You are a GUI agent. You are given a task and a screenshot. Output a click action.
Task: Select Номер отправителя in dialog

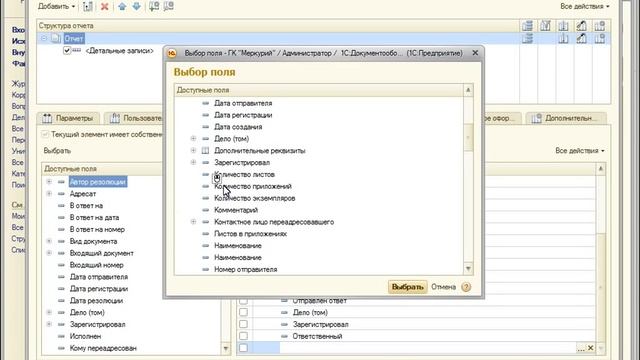pyautogui.click(x=246, y=269)
